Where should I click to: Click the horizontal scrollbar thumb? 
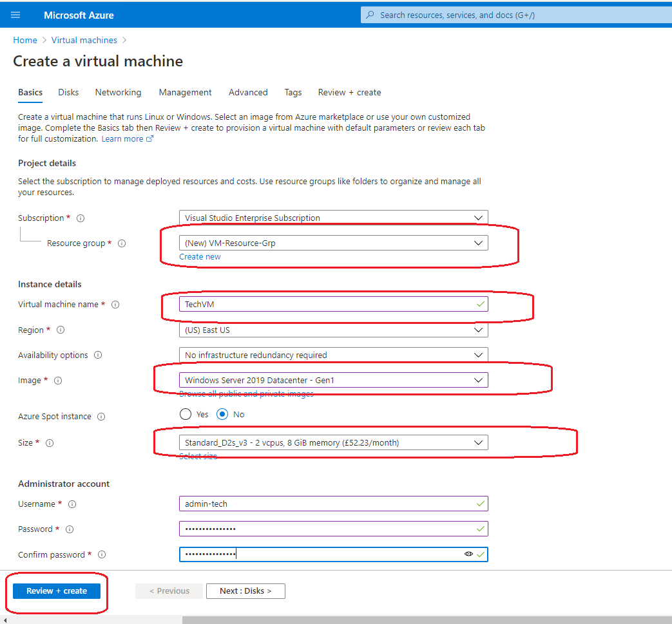[427, 620]
